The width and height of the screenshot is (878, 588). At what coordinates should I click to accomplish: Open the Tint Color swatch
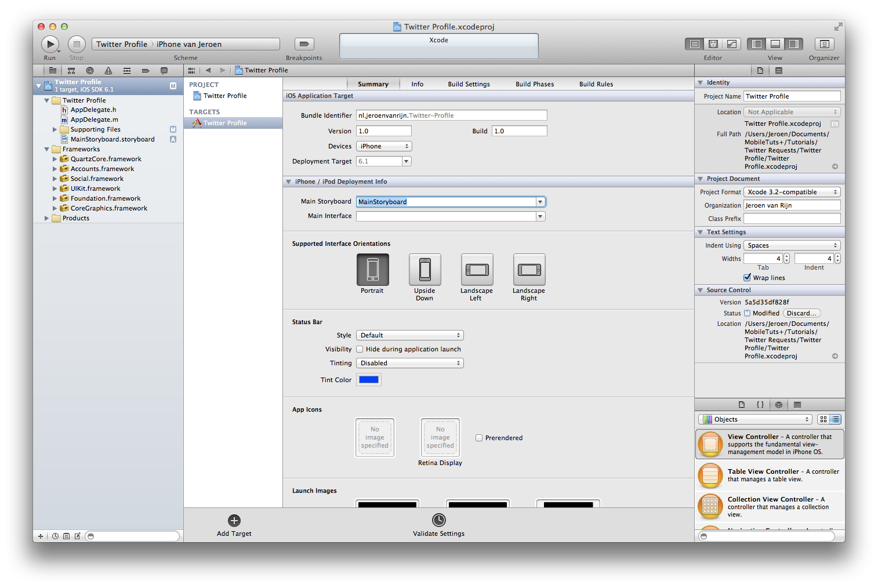click(369, 380)
